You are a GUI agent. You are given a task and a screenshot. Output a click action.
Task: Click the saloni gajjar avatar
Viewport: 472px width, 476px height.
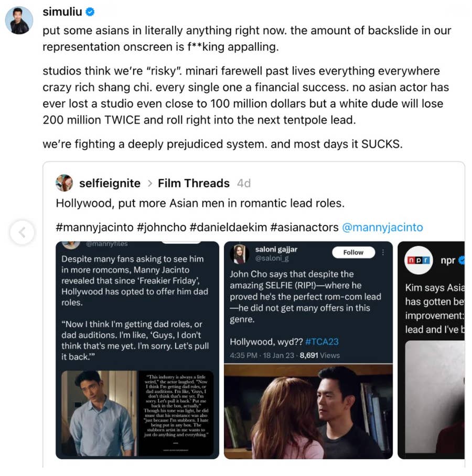[x=239, y=253]
